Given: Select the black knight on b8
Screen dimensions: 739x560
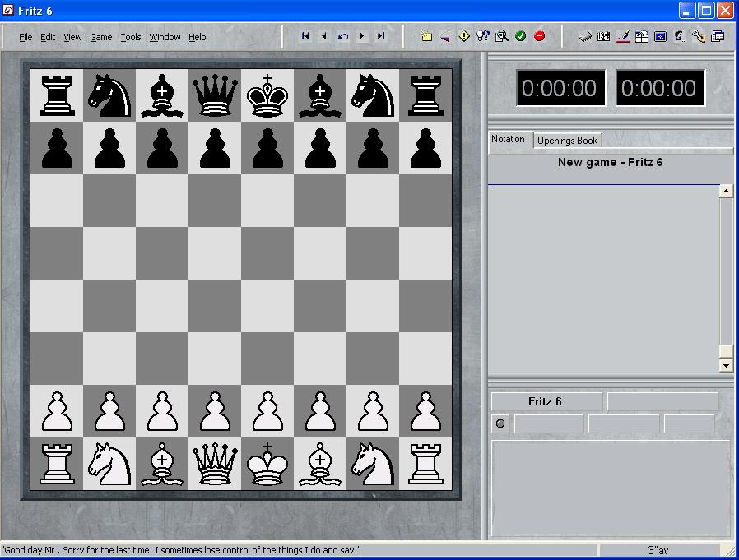Looking at the screenshot, I should point(109,95).
